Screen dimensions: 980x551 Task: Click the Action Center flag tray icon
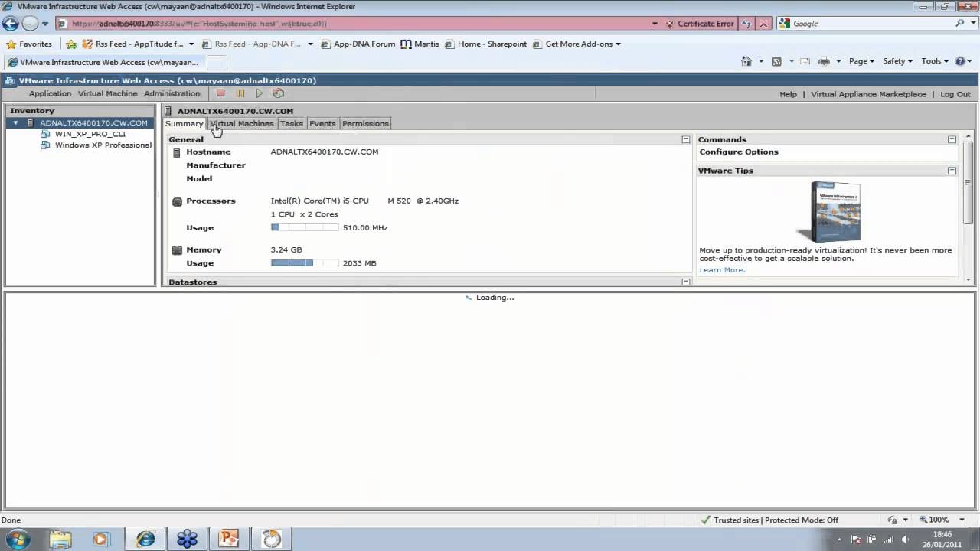point(856,540)
